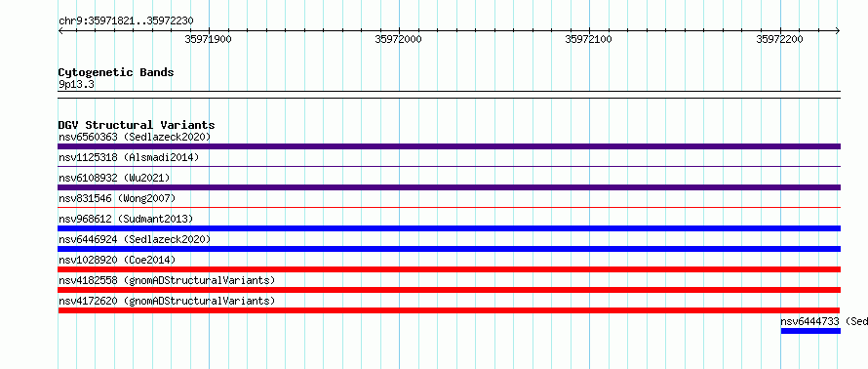Image resolution: width=868 pixels, height=369 pixels.
Task: Click the 9p13.3 cytogenetic band line
Action: point(449,94)
